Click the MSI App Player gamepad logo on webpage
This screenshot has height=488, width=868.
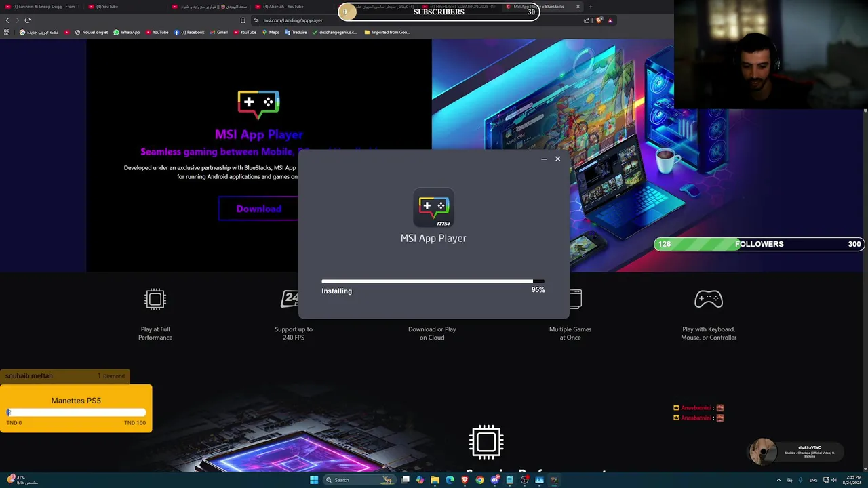tap(258, 105)
